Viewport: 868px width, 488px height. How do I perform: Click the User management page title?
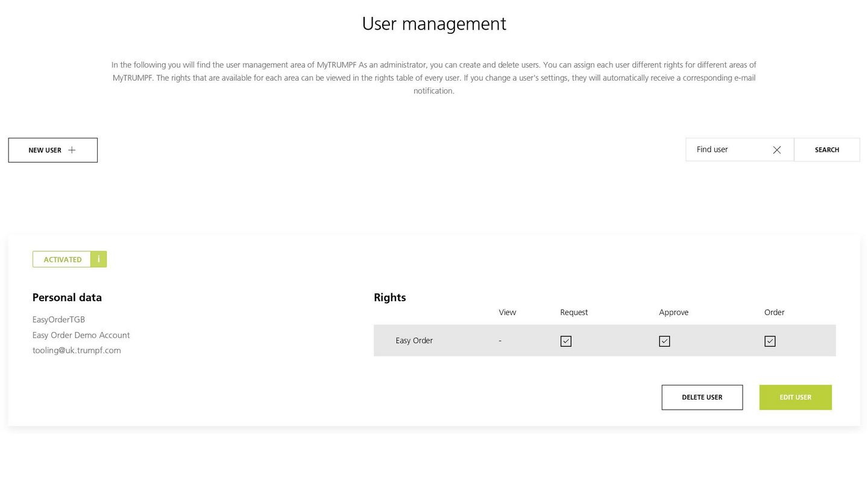pos(434,23)
